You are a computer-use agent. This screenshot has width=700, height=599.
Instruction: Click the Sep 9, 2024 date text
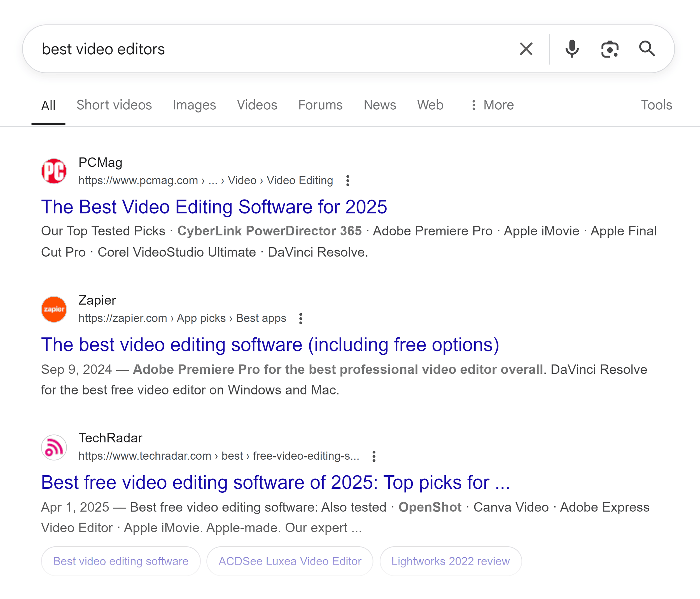point(76,369)
